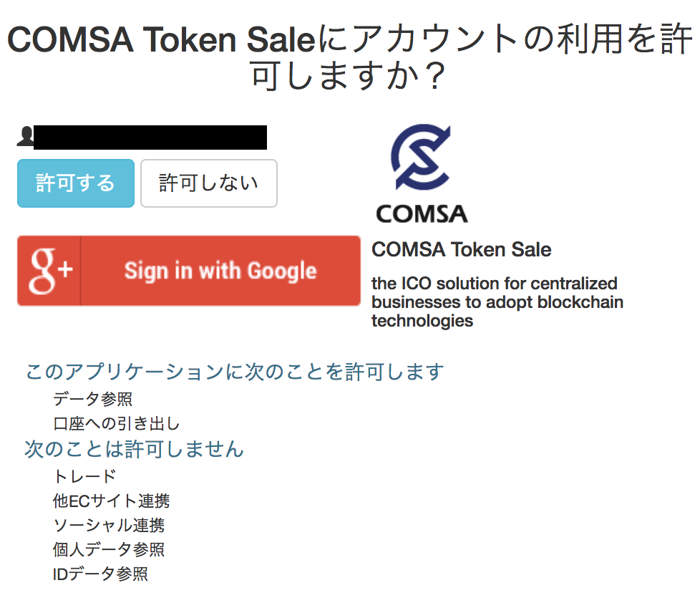Click the 他ECサイト連携 list entry

point(112,501)
